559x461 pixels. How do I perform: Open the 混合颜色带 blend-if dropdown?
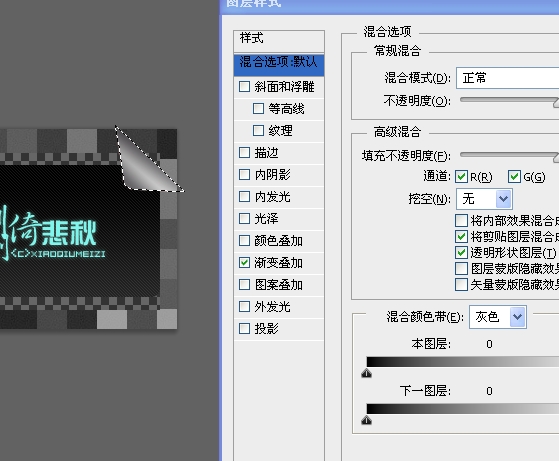point(498,317)
